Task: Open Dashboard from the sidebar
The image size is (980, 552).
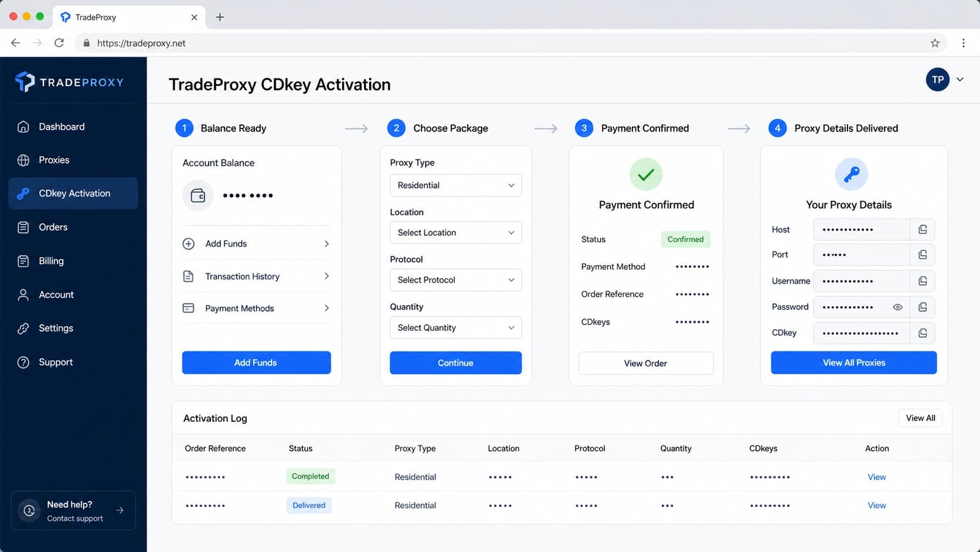Action: pos(73,127)
